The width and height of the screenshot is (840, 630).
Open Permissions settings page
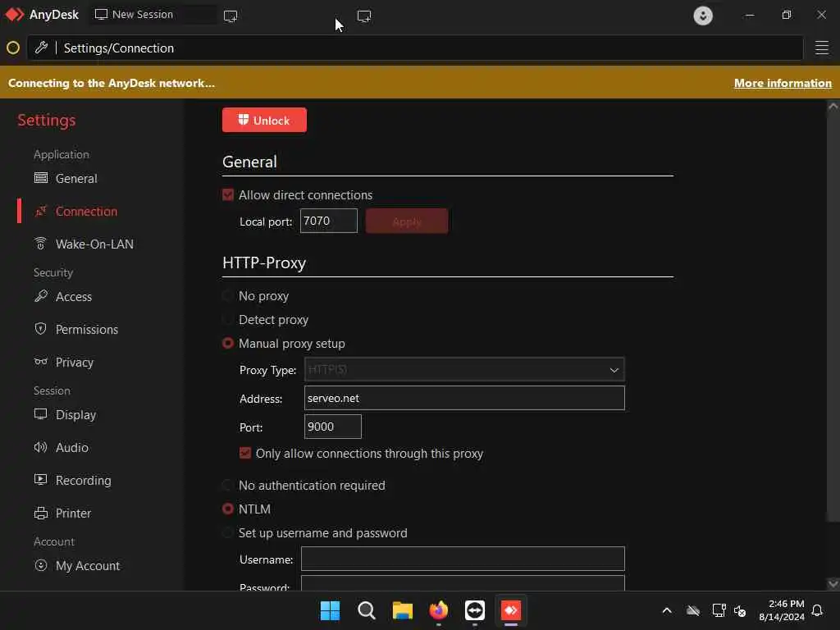click(x=87, y=330)
